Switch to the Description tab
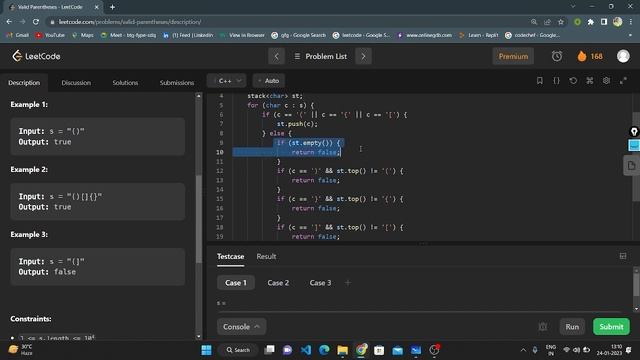640x360 pixels. coord(24,82)
